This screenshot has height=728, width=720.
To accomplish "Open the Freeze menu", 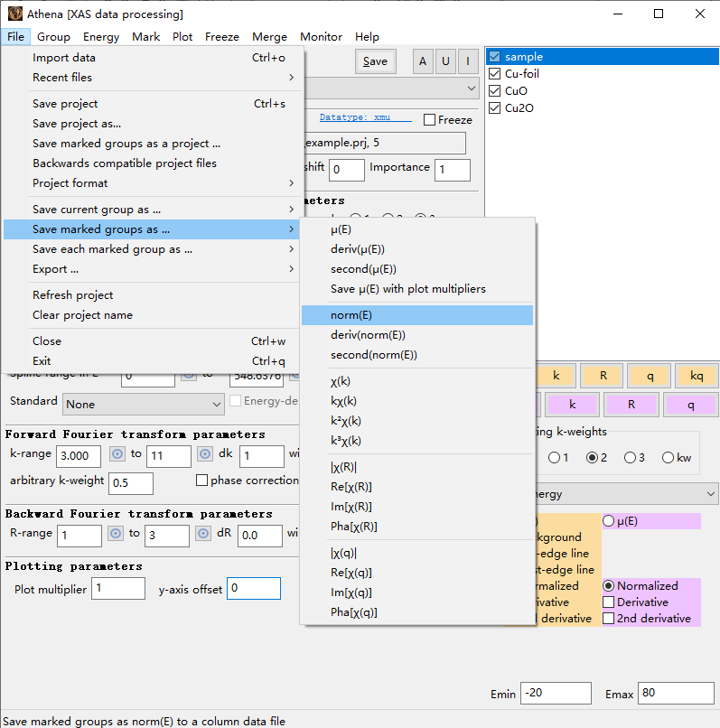I will (222, 37).
